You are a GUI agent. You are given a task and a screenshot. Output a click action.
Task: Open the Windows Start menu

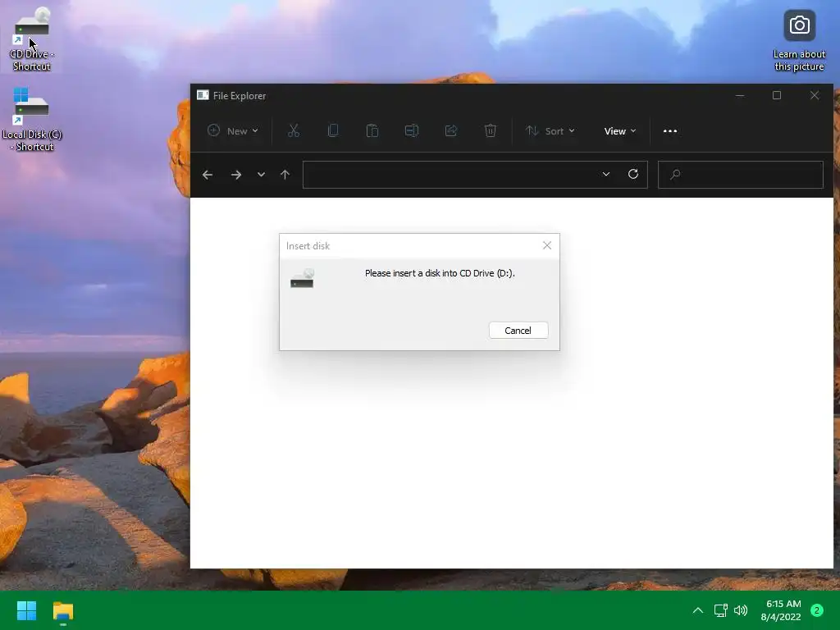point(26,610)
